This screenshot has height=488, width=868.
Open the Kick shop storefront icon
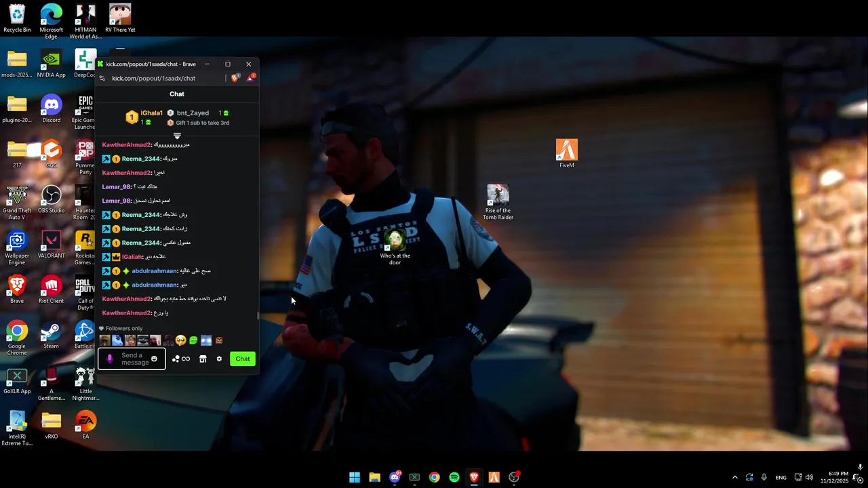click(x=203, y=359)
